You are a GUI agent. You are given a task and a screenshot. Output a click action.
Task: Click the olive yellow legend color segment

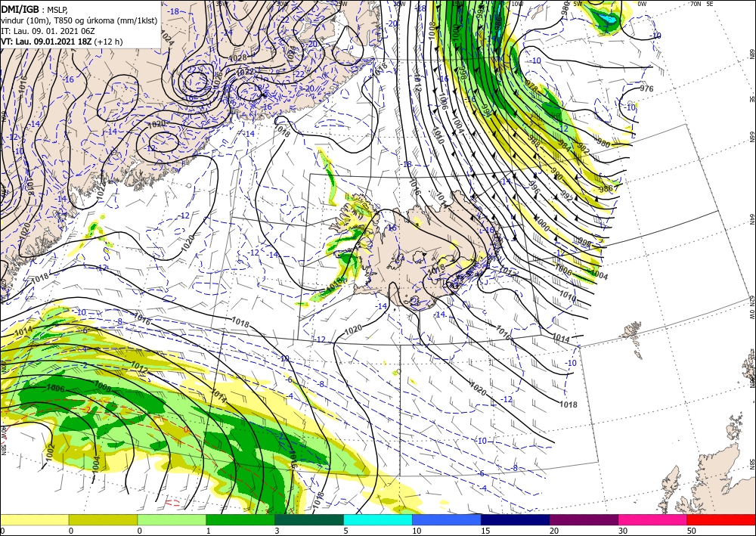(x=103, y=519)
